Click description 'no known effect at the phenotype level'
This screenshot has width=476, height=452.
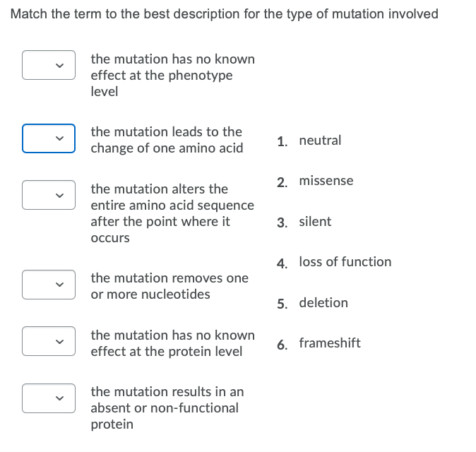(x=172, y=75)
